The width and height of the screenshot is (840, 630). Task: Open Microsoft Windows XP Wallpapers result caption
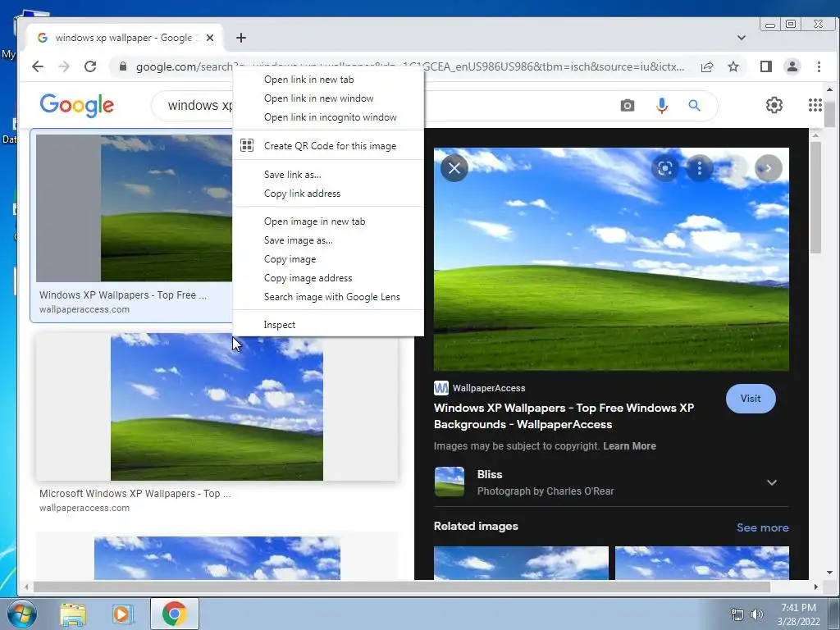135,493
